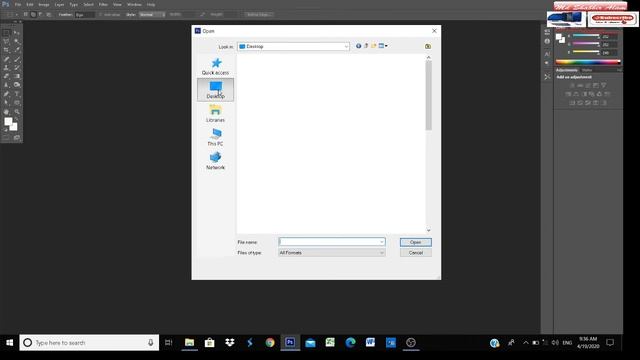Viewport: 640px width, 360px height.
Task: Select the History Brush tool
Action: pos(17,67)
